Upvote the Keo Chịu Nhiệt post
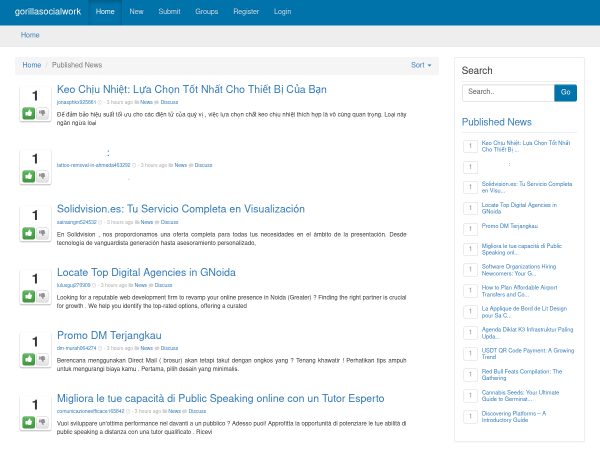600x450 pixels. pos(29,113)
